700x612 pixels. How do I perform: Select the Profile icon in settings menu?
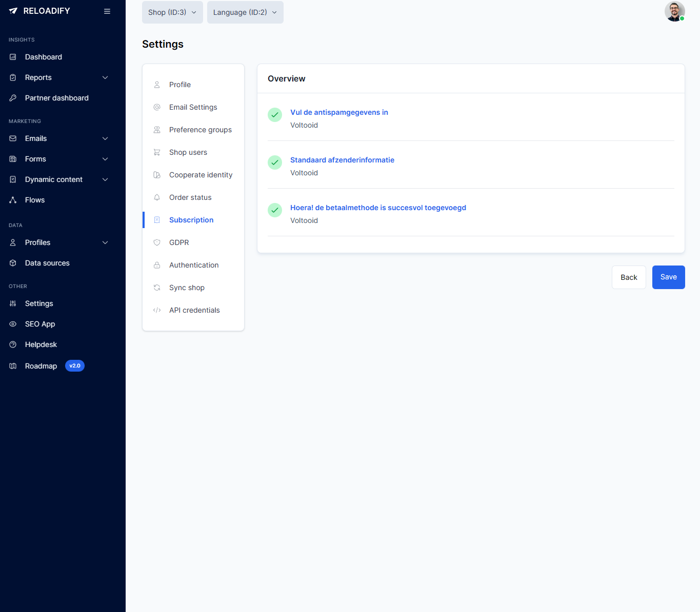pyautogui.click(x=157, y=85)
